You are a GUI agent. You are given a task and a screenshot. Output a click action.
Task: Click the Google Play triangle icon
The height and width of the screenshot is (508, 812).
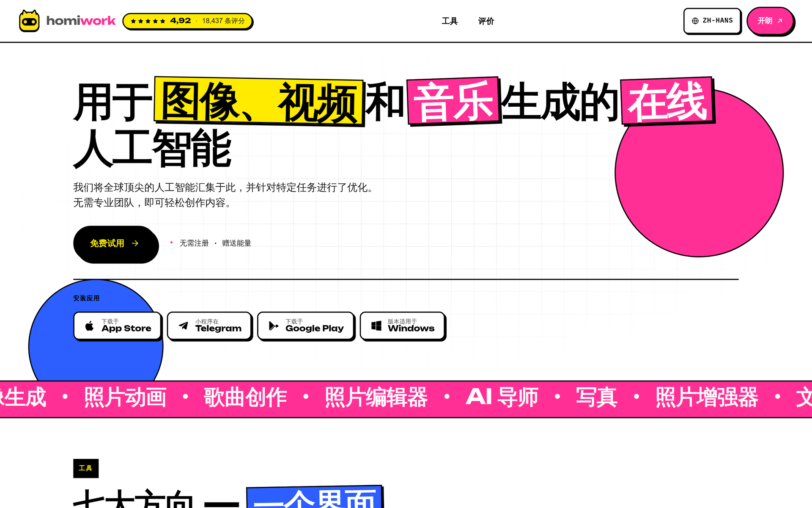coord(274,326)
